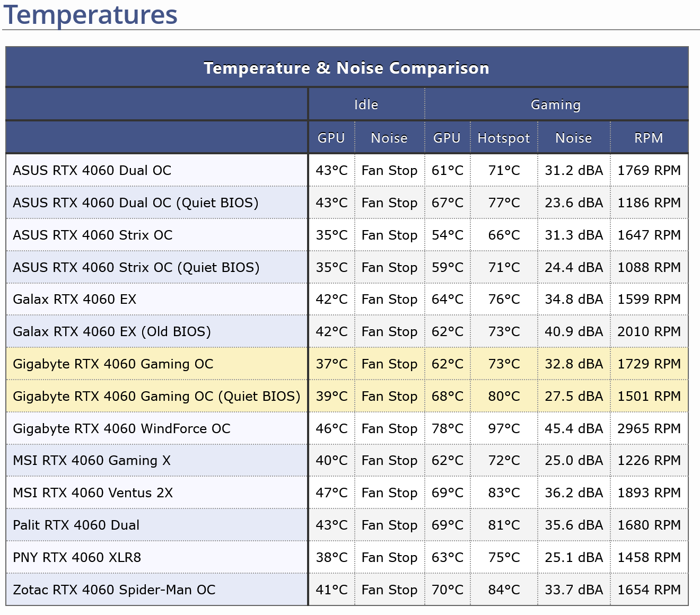The image size is (700, 615).
Task: Click the 2965 RPM cell
Action: [x=649, y=428]
